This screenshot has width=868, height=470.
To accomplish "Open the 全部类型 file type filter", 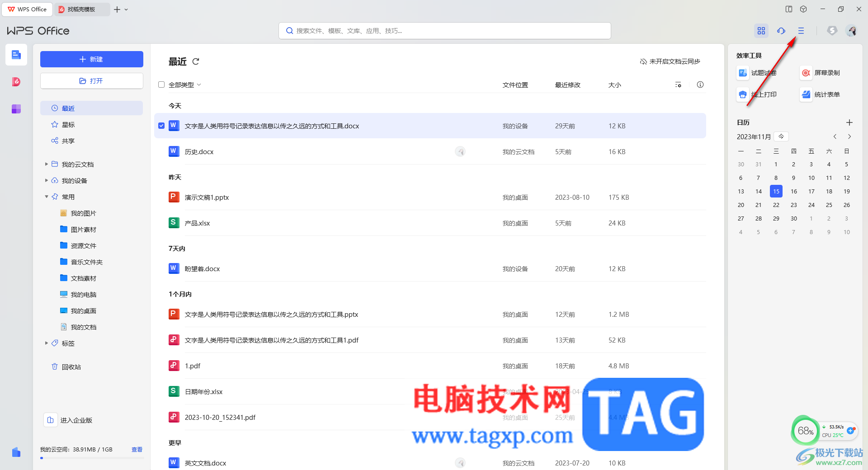I will (x=184, y=85).
